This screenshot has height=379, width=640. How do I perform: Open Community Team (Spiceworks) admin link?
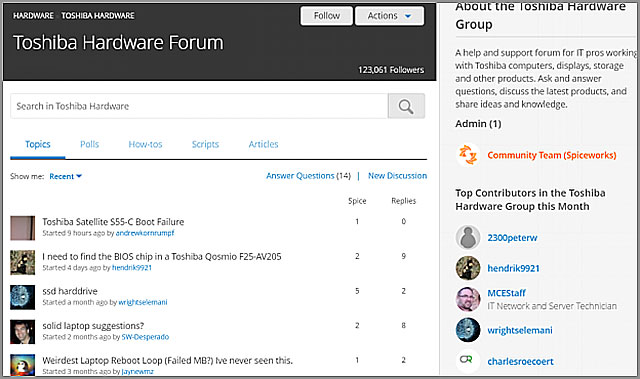click(552, 155)
